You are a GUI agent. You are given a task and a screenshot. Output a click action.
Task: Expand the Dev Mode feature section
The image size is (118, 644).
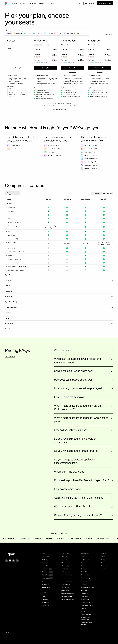(x=112, y=280)
